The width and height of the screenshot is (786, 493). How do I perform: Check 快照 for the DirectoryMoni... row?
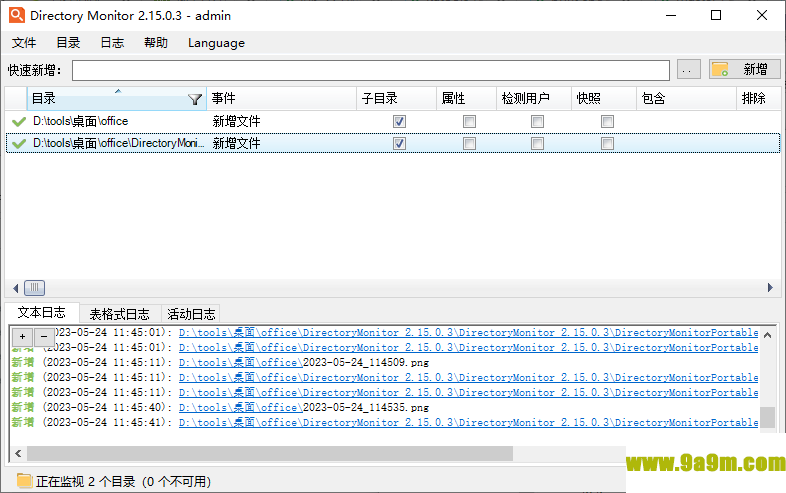tap(607, 143)
